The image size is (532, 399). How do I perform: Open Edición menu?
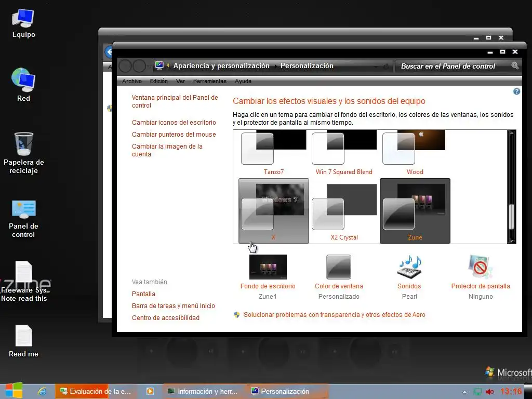pos(159,81)
